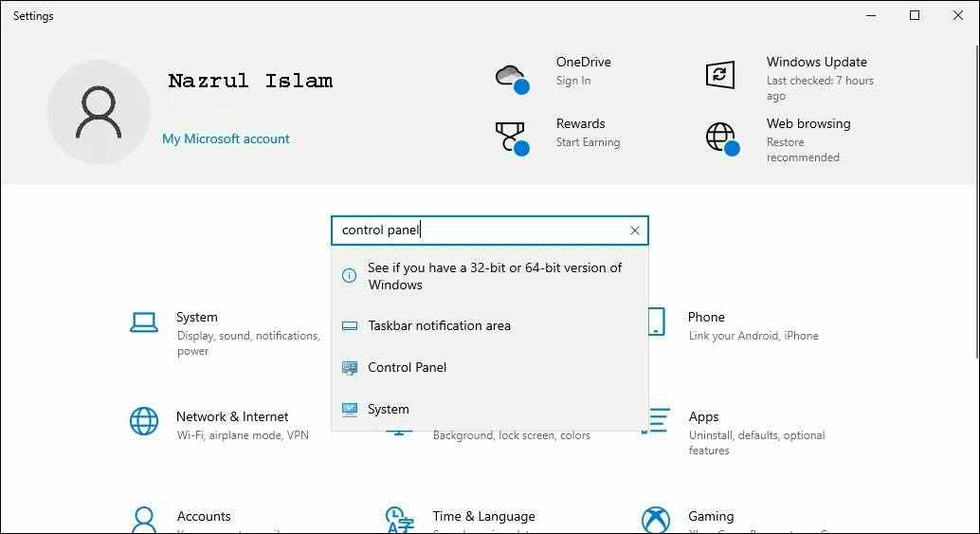Open the My Microsoft account link
Viewport: 980px width, 534px height.
[x=226, y=138]
